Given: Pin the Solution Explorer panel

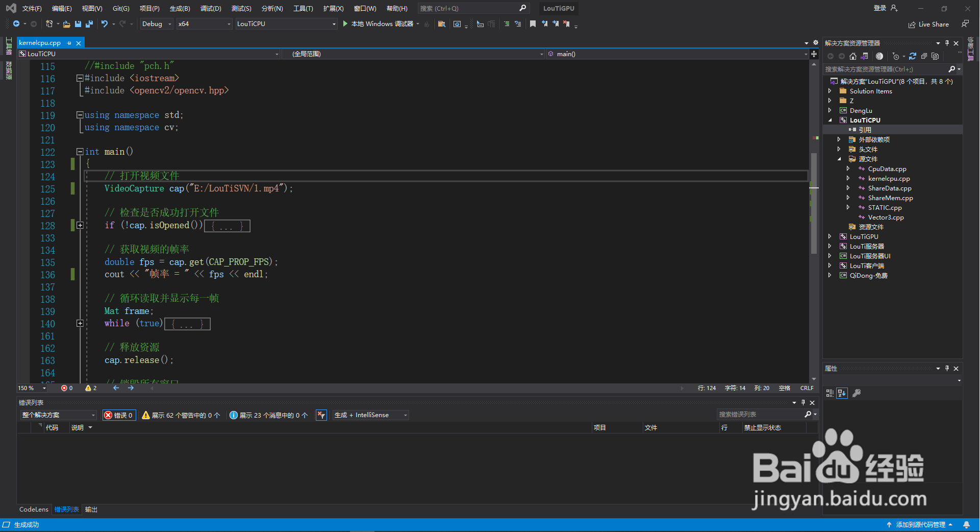Looking at the screenshot, I should [x=947, y=43].
